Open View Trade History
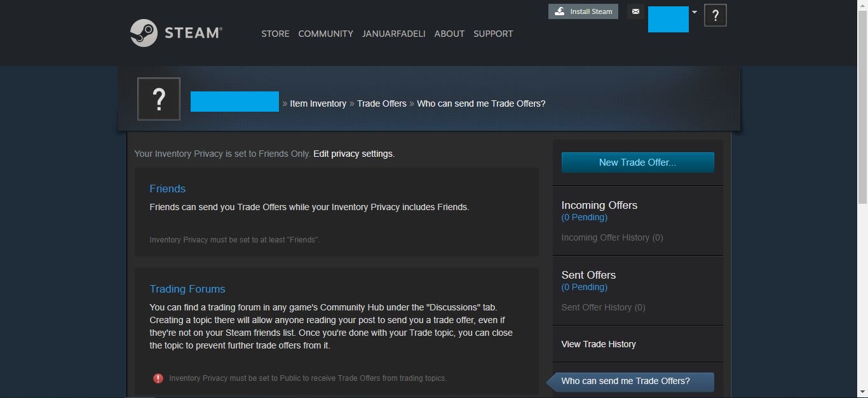 point(599,344)
